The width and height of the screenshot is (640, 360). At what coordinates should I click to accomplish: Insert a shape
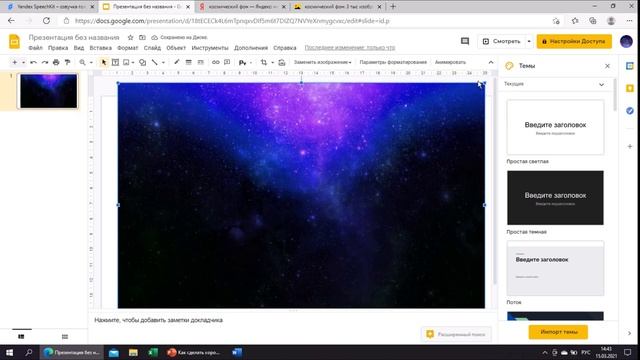pos(142,62)
